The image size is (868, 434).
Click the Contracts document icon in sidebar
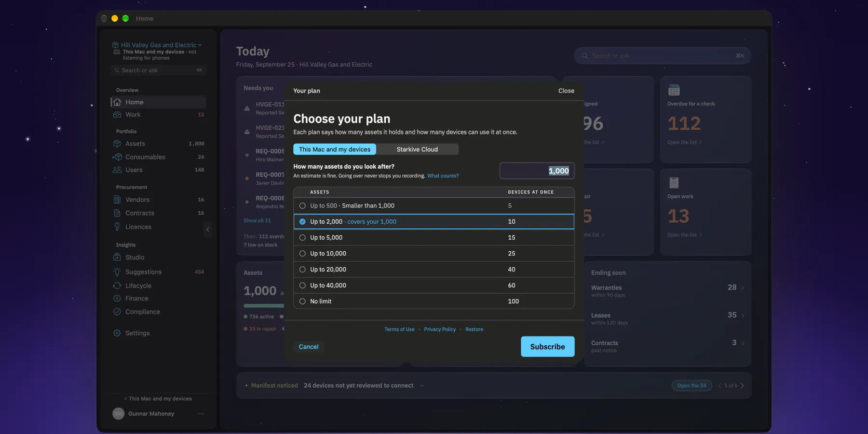(117, 213)
